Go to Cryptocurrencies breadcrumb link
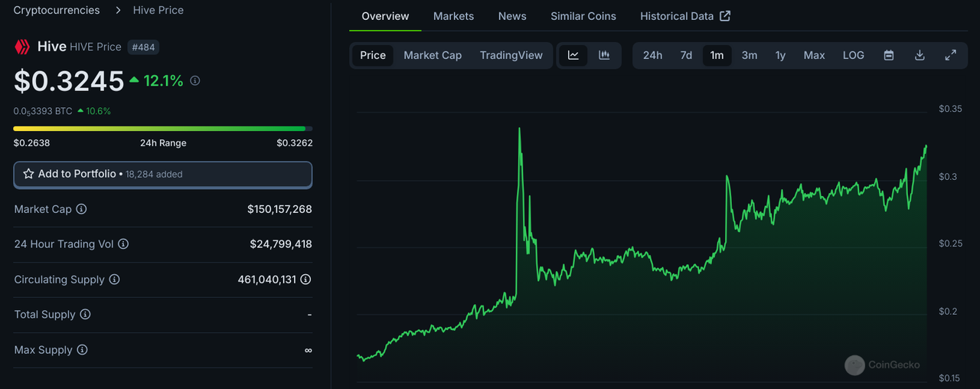Image resolution: width=980 pixels, height=389 pixels. pyautogui.click(x=57, y=10)
